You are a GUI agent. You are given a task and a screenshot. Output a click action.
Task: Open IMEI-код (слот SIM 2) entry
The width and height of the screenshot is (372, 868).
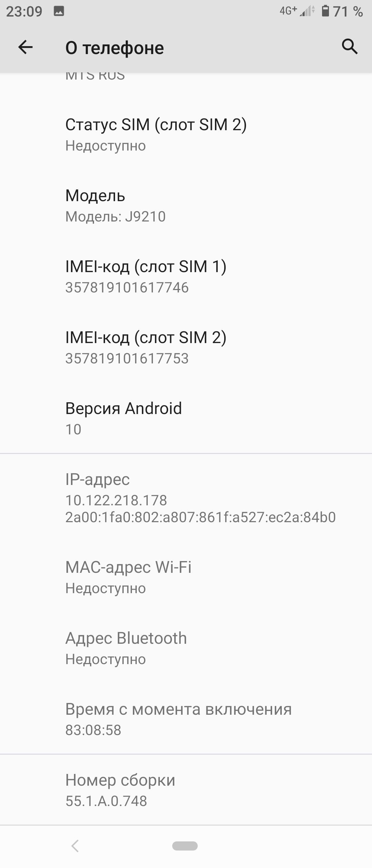pyautogui.click(x=186, y=348)
